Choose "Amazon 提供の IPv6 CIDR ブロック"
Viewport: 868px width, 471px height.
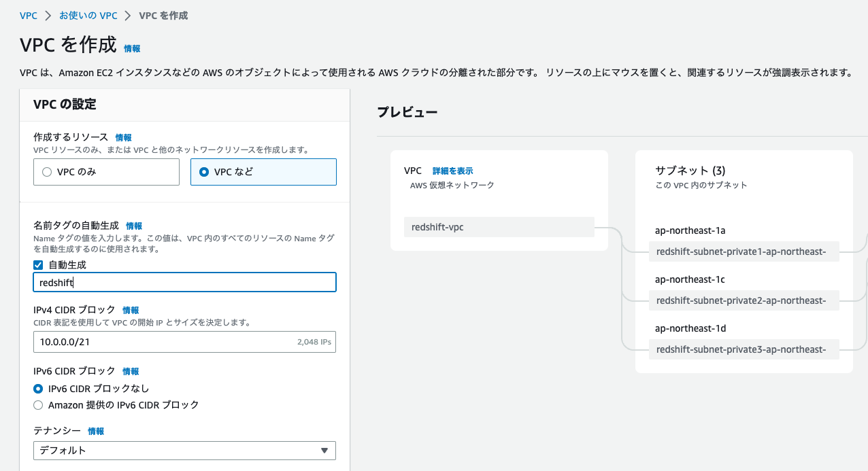click(x=39, y=404)
